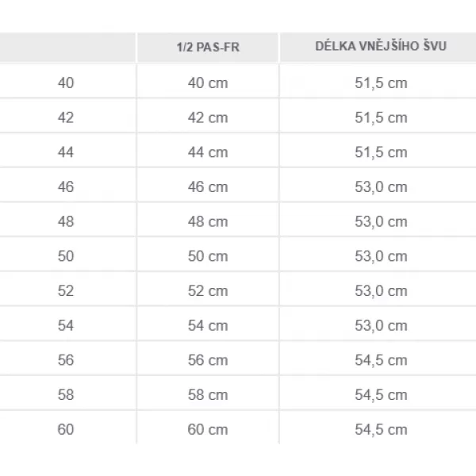Select size 58 row label

66,394
